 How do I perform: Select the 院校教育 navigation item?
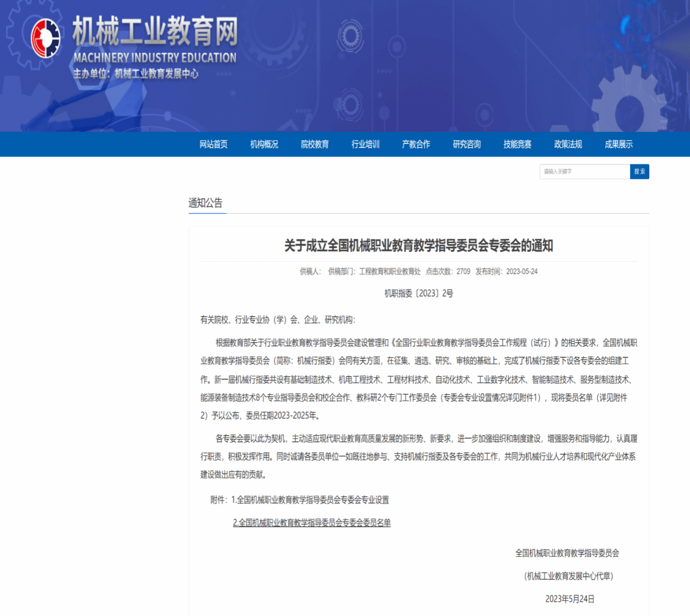[x=315, y=144]
